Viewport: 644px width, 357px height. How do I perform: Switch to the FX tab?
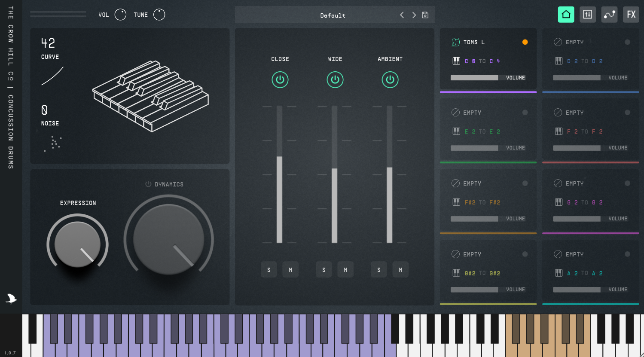(631, 15)
